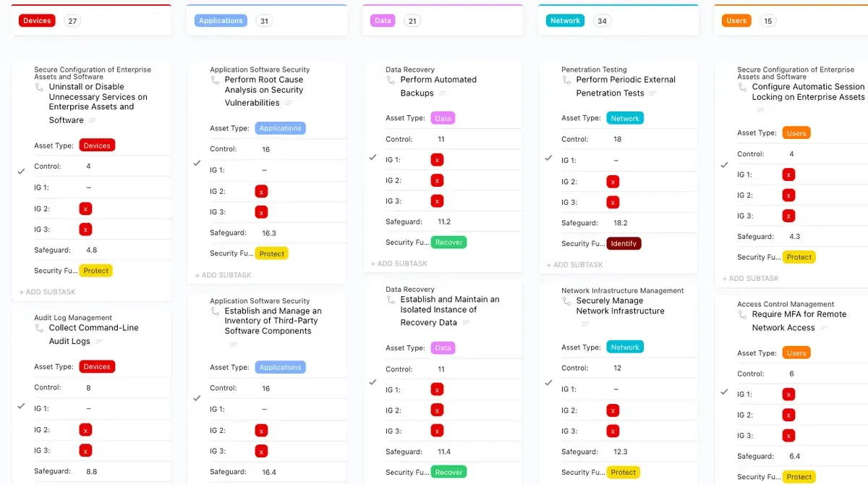
Task: Tick the checkmark on Perform Automated Backups card
Action: click(373, 157)
